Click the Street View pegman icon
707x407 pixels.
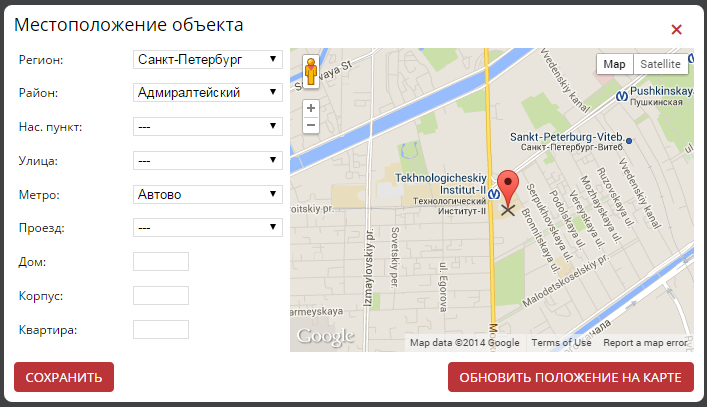[311, 72]
